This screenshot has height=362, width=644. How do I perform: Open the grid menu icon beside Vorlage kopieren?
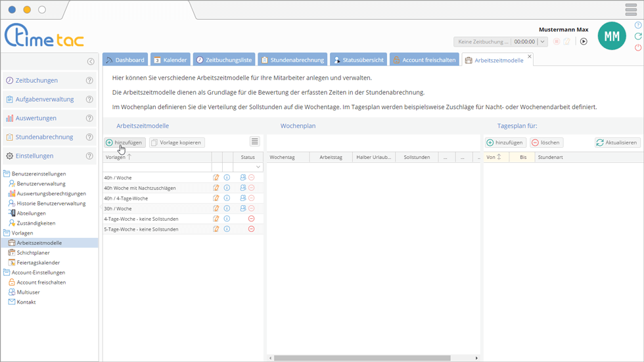click(x=255, y=142)
